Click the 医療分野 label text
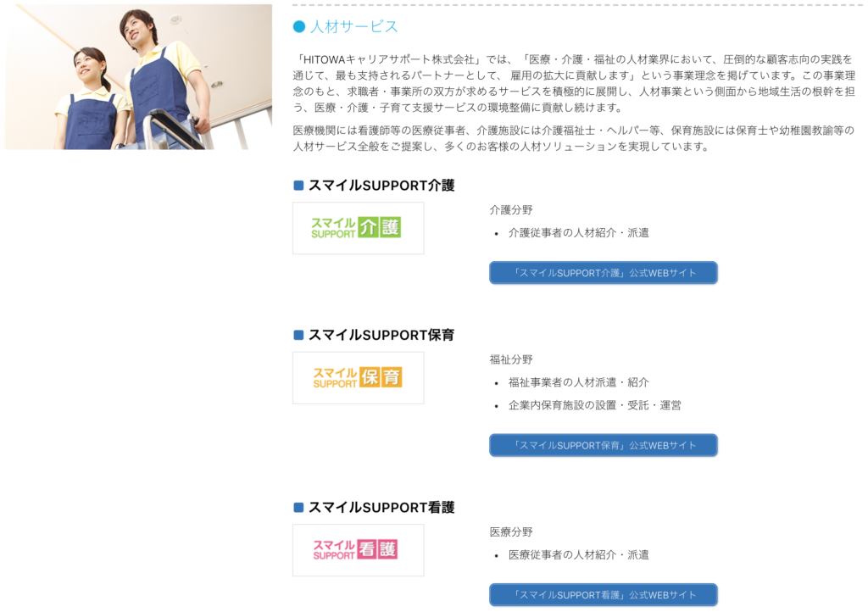The width and height of the screenshot is (868, 612). [x=511, y=531]
